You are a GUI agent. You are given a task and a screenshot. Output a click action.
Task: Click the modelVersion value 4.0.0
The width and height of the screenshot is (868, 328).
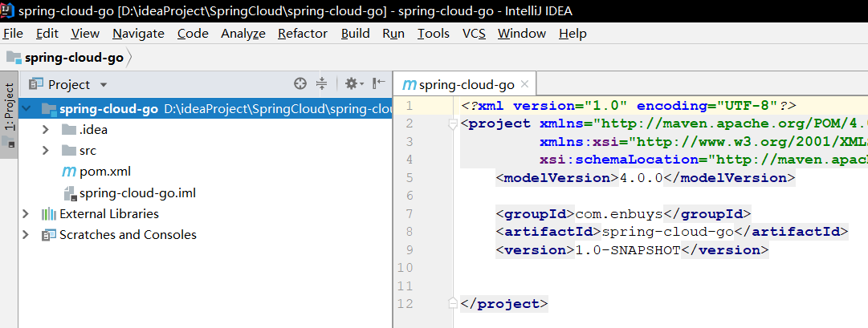(x=641, y=177)
